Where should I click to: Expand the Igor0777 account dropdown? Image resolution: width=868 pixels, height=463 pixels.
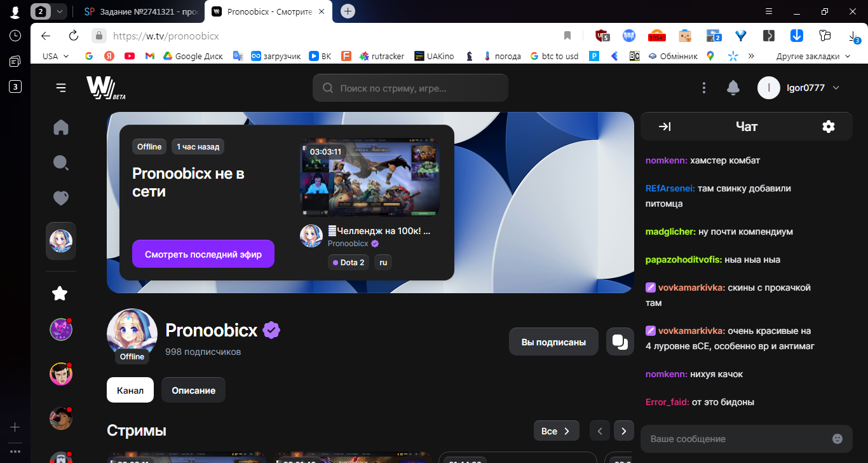(x=836, y=88)
